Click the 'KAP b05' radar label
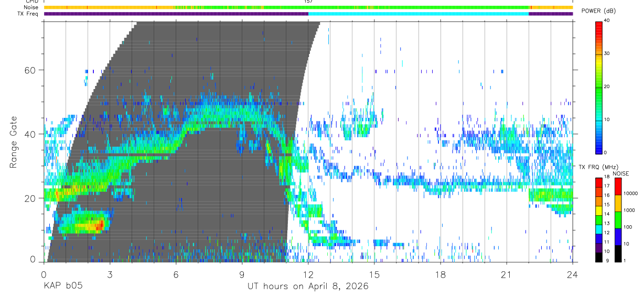This screenshot has height=297, width=644. tap(62, 287)
